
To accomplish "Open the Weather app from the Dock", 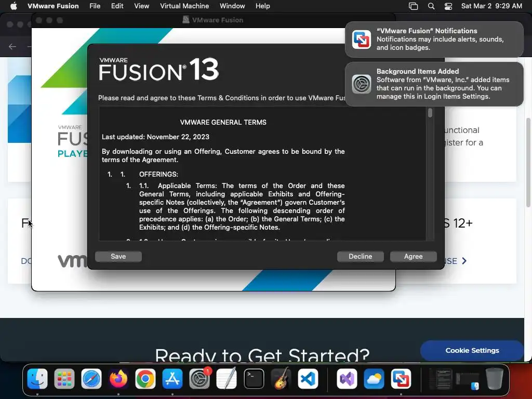I will (x=374, y=379).
